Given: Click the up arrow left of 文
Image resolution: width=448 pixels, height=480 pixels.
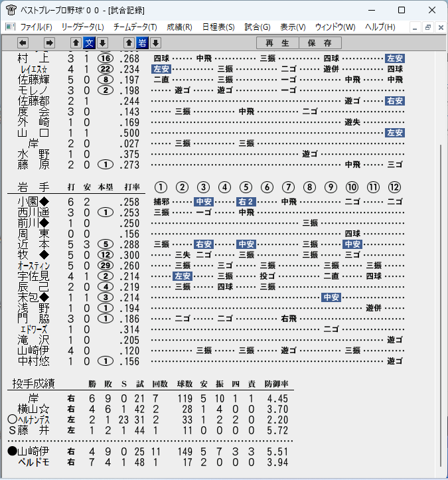Looking at the screenshot, I should (x=76, y=43).
